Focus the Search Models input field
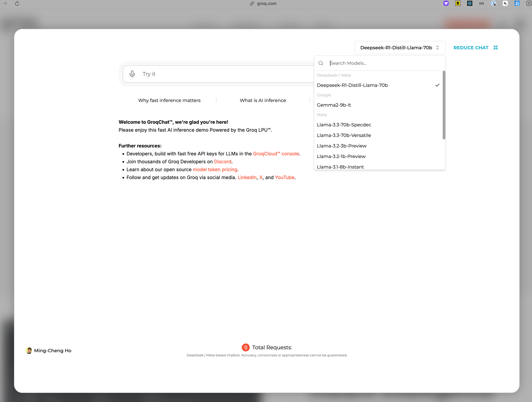This screenshot has height=402, width=532. coord(383,63)
